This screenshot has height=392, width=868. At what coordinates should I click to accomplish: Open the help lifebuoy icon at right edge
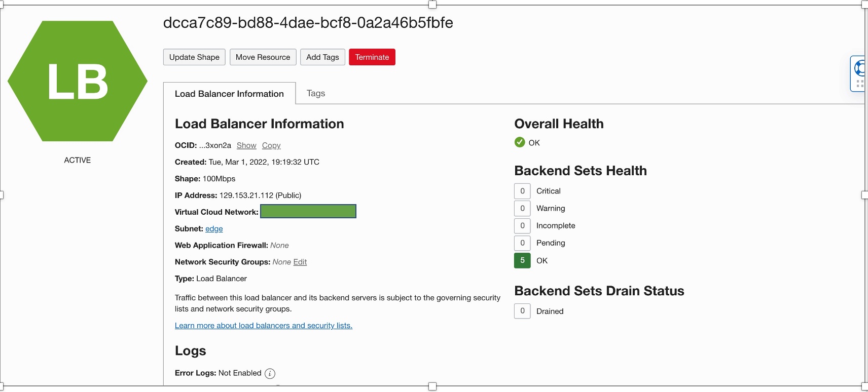(x=859, y=68)
